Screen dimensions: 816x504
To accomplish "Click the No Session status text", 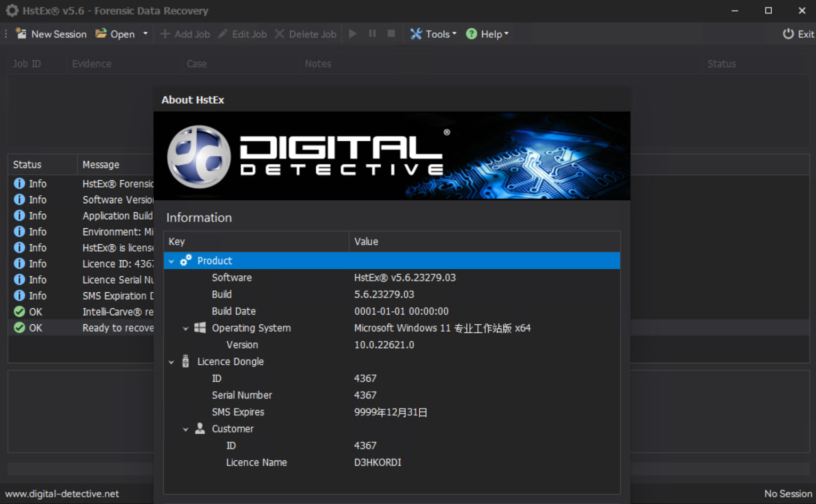I will pos(788,494).
